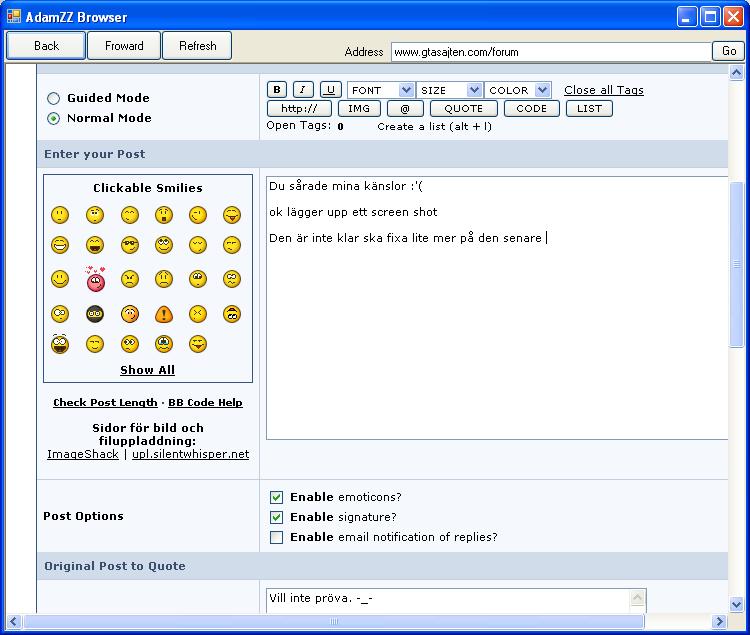Image resolution: width=750 pixels, height=635 pixels.
Task: Click the quote box scroll-up arrow
Action: coord(638,597)
